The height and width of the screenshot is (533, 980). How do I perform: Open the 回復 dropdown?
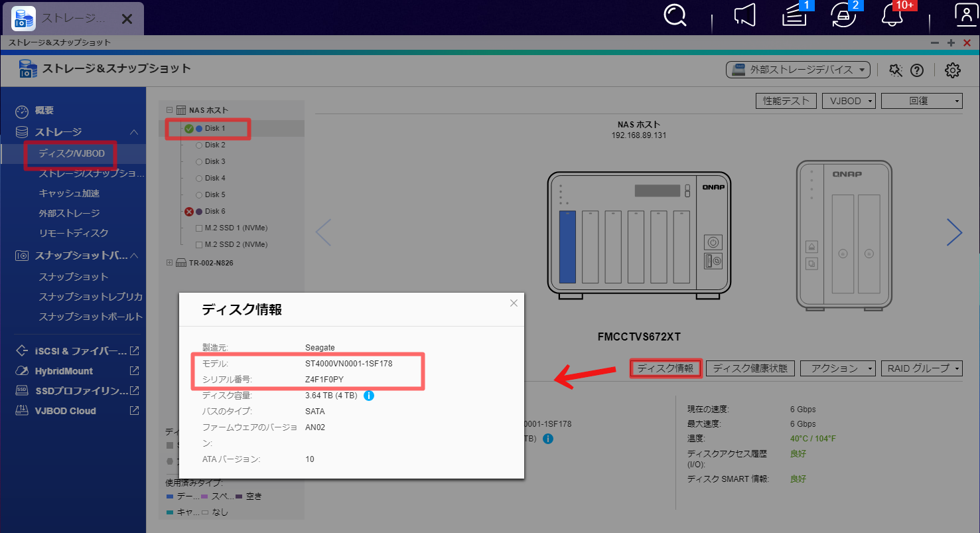[x=922, y=101]
